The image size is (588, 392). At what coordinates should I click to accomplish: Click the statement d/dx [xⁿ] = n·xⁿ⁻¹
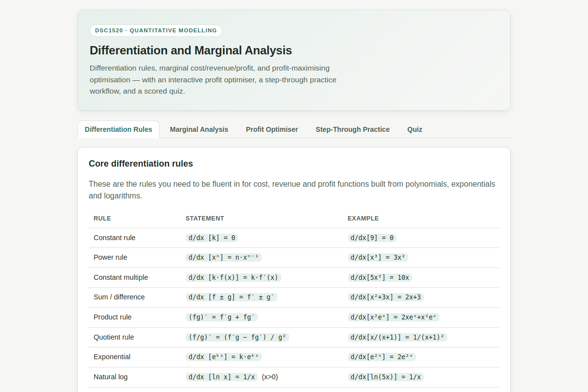223,257
